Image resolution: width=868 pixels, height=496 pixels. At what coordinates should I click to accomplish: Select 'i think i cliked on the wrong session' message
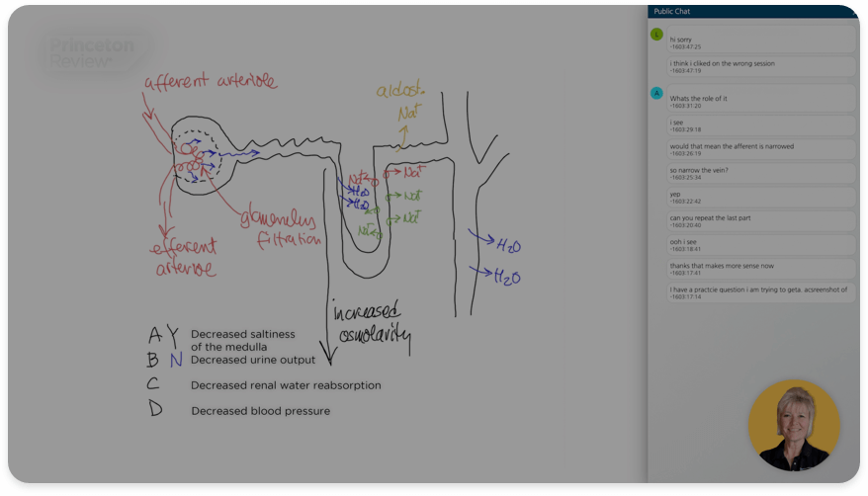pyautogui.click(x=759, y=66)
